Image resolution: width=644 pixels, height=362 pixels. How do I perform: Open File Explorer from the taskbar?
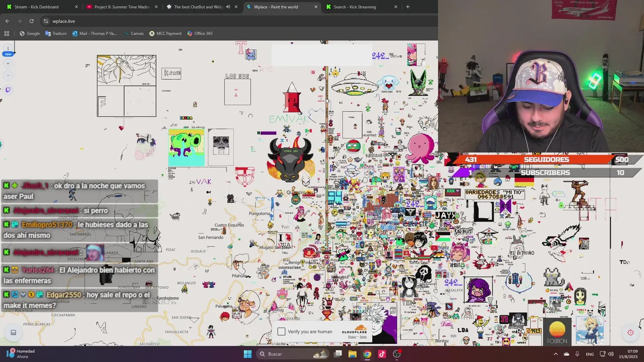point(353,354)
